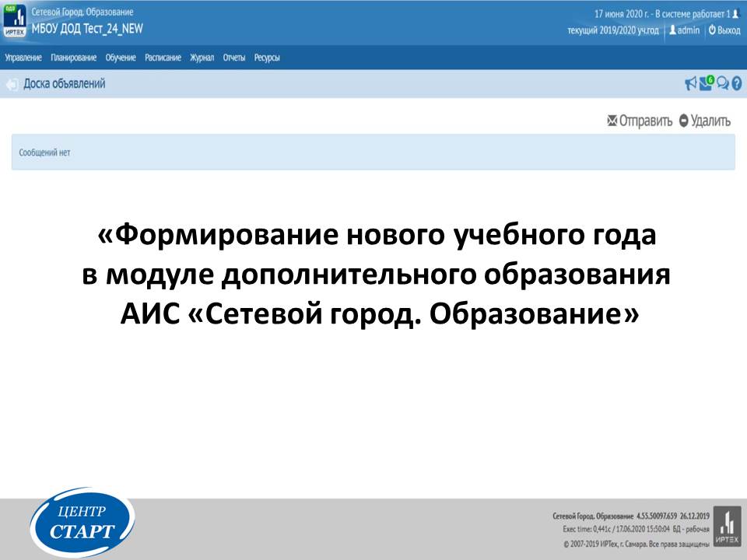Click the МБОУ ДОД Тест_24_NEW title
The width and height of the screenshot is (747, 560).
87,29
